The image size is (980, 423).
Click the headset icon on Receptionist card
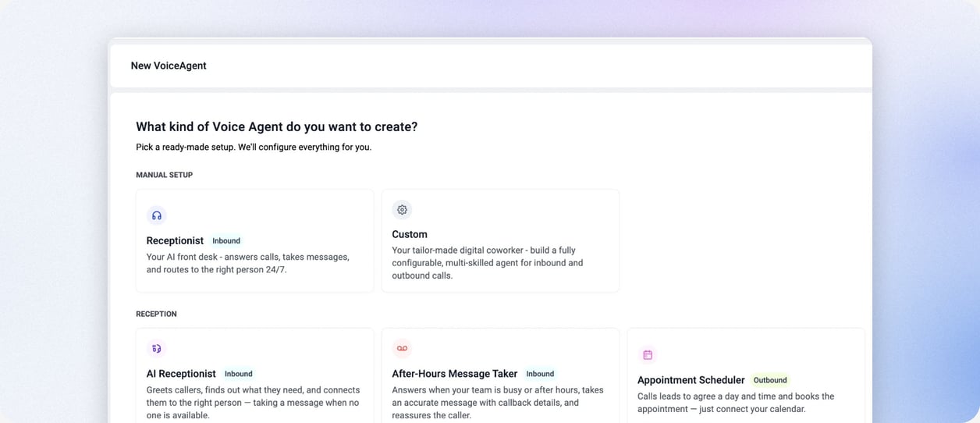[x=157, y=215]
